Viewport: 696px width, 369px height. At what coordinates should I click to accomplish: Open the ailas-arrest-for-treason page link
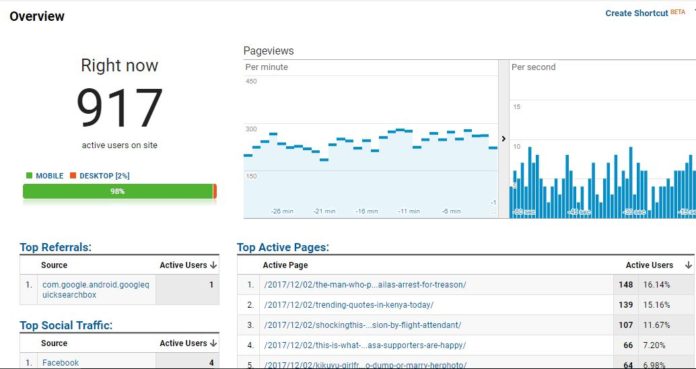click(365, 285)
